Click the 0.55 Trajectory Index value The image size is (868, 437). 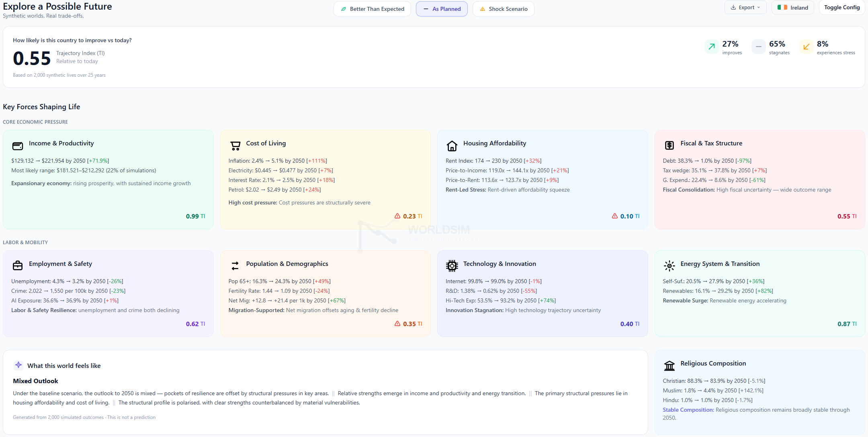pyautogui.click(x=32, y=58)
